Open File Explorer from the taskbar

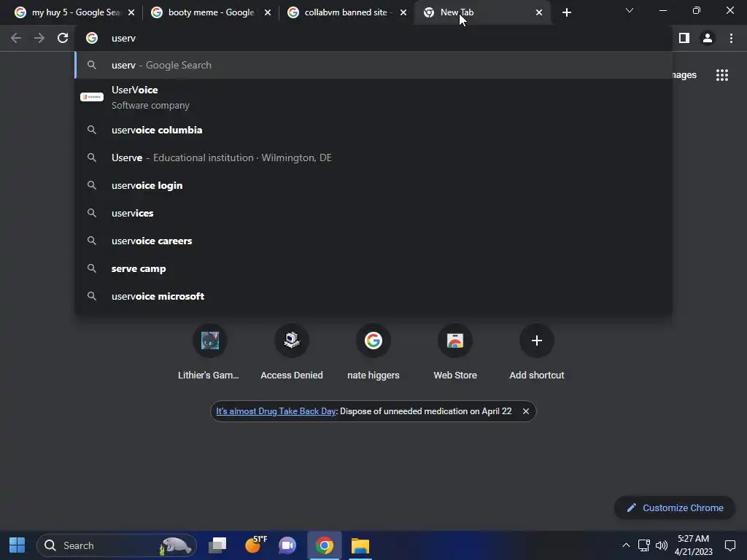[360, 545]
